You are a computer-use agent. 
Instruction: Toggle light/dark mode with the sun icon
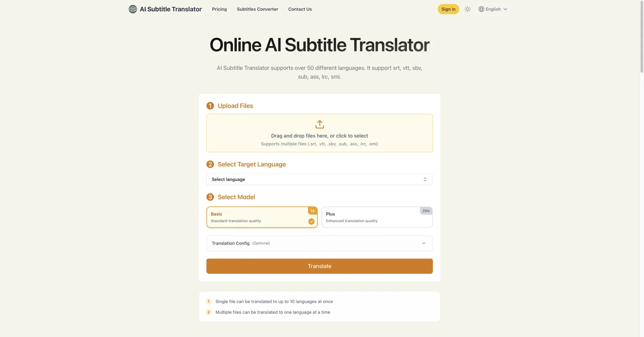point(467,9)
